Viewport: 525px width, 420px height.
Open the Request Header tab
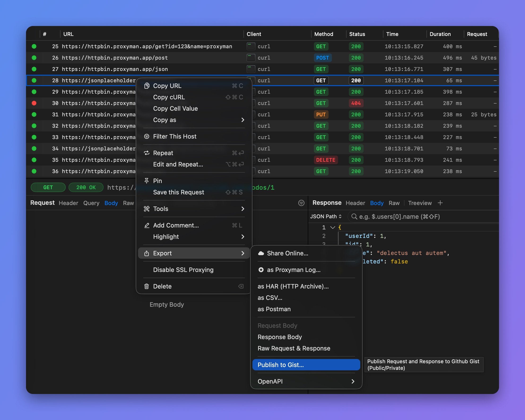click(68, 203)
